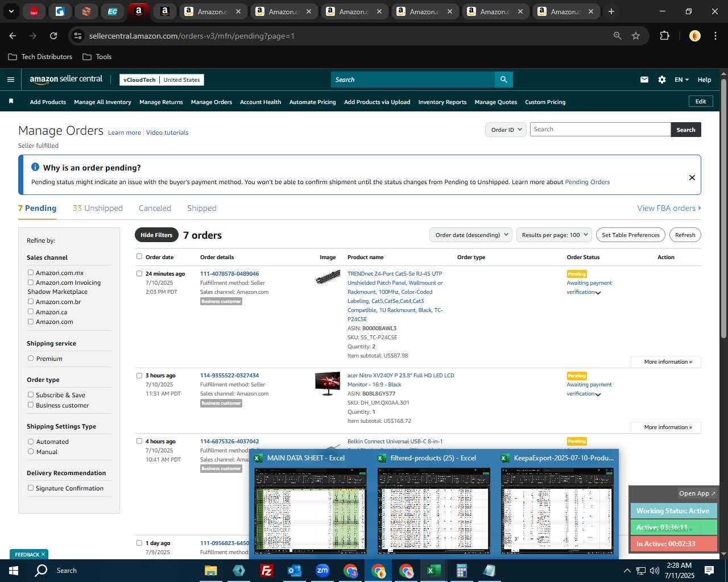The image size is (728, 582).
Task: Open the Results per page dropdown
Action: [x=555, y=235]
